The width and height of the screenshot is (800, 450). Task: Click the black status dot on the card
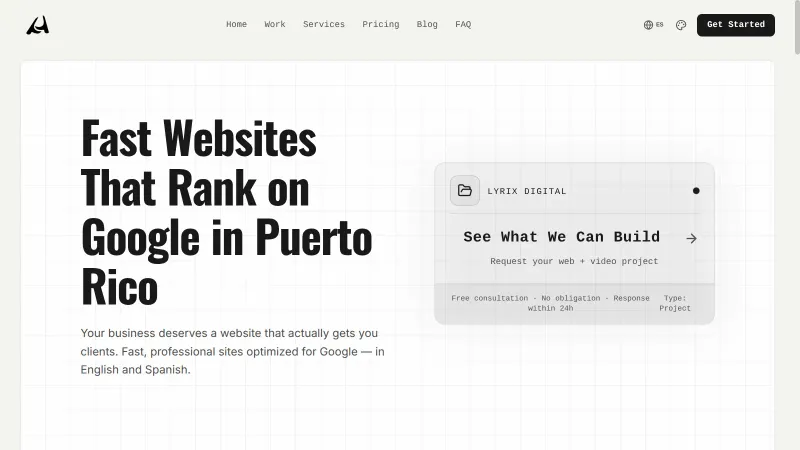(696, 191)
